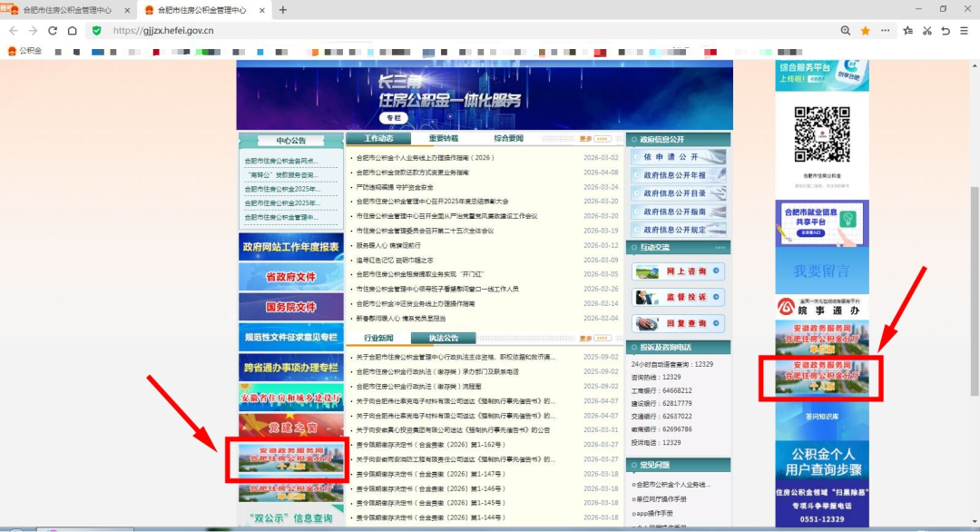980x532 pixels.
Task: Click the scissors screenshot icon in toolbar
Action: [x=926, y=30]
